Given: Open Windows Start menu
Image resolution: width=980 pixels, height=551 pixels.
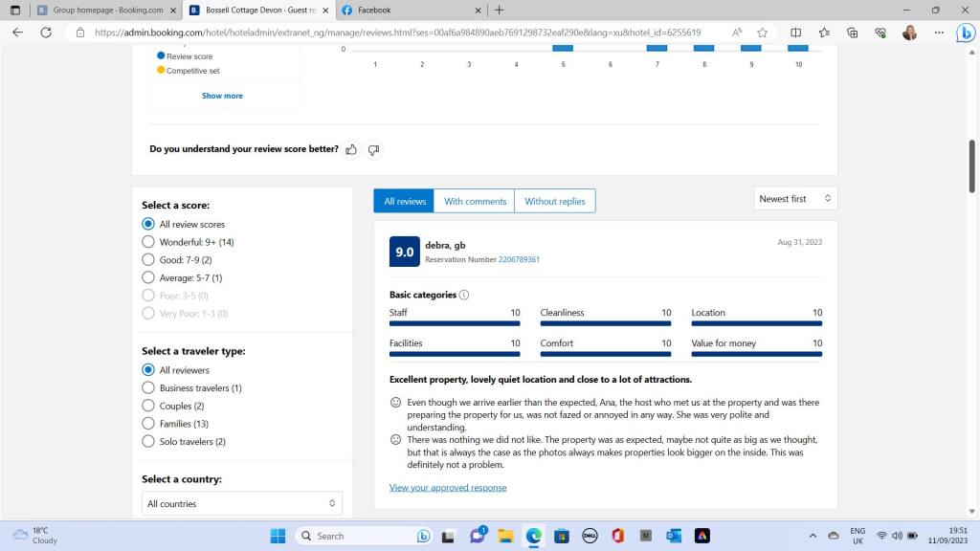Looking at the screenshot, I should [278, 536].
